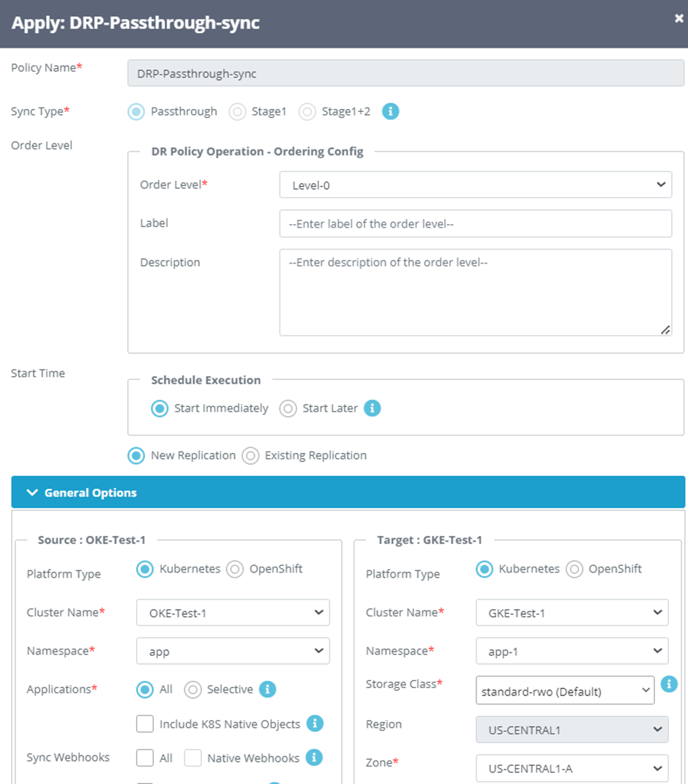Open Target Namespace dropdown showing app-1
688x784 pixels.
pos(572,651)
